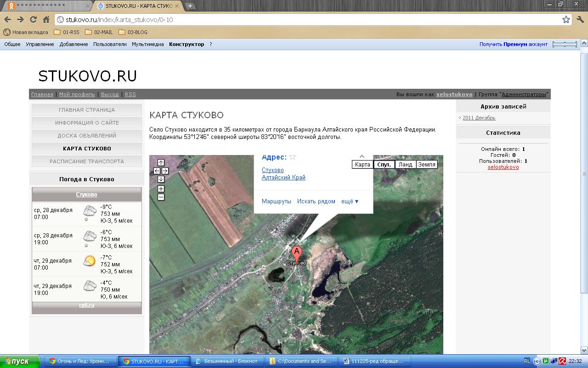The height and width of the screenshot is (368, 588).
Task: Click the red marker A on map
Action: coord(297,253)
